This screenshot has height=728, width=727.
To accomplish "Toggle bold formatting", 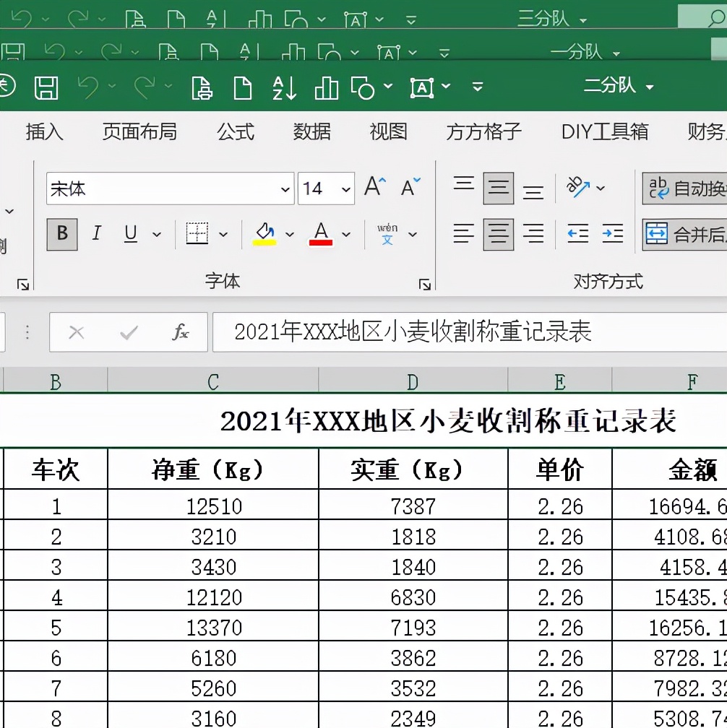I will click(x=61, y=235).
